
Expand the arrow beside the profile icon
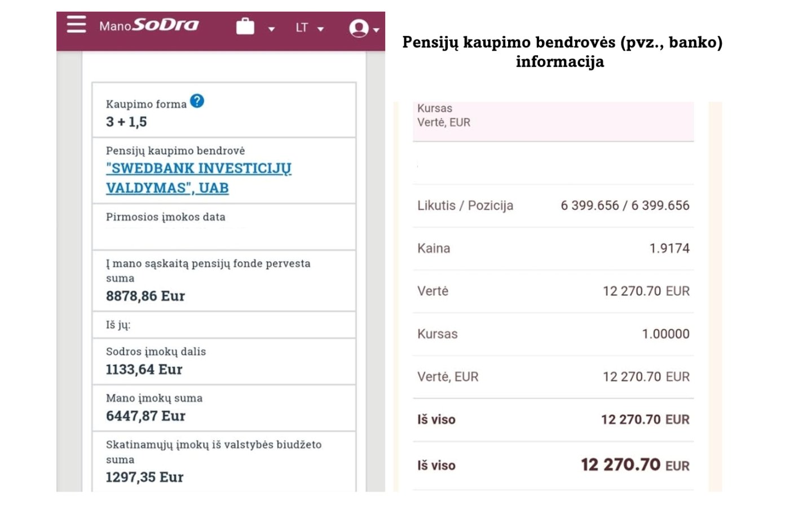point(376,30)
